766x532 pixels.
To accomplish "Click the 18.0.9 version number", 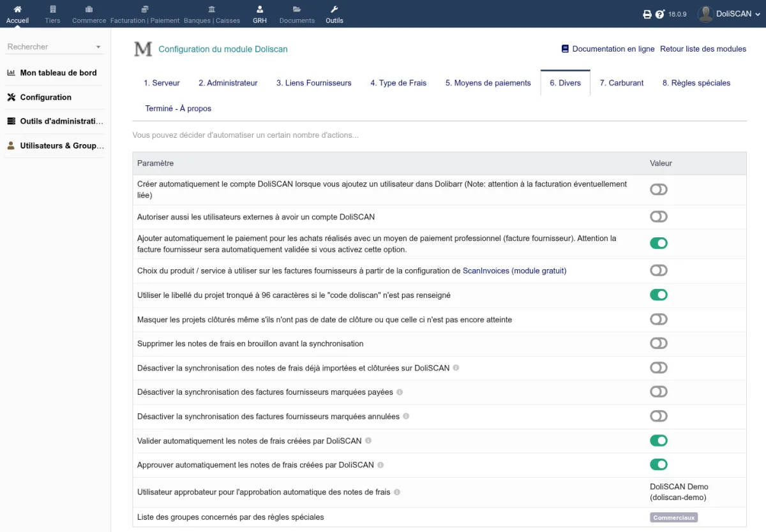I will (677, 14).
